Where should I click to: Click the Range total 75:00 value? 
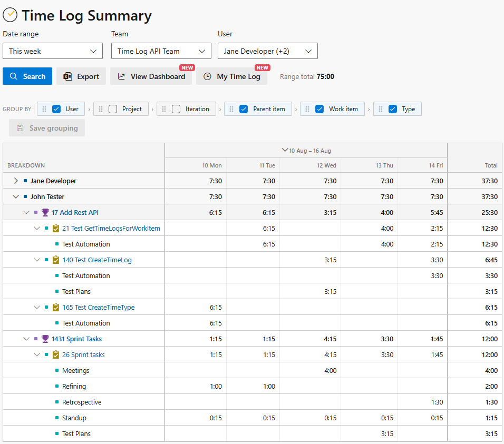pyautogui.click(x=325, y=76)
